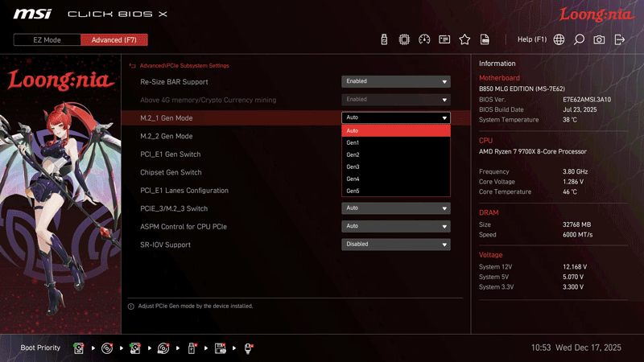Screen dimensions: 644x362
Task: Click the magnifier search icon
Action: [579, 39]
